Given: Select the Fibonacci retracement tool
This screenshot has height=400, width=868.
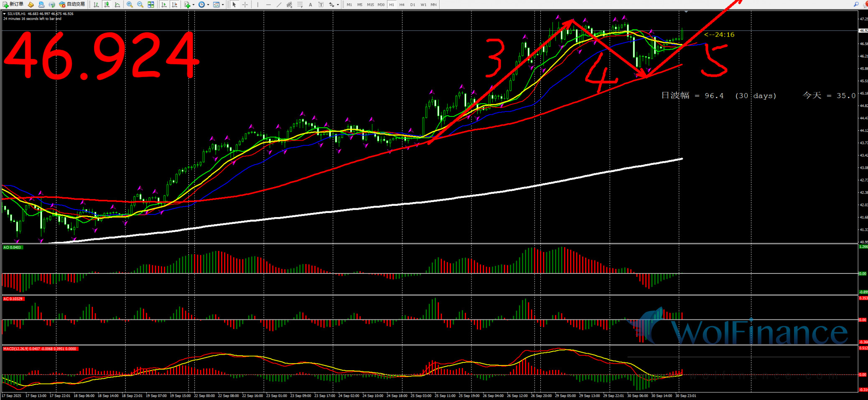Looking at the screenshot, I should pos(300,5).
